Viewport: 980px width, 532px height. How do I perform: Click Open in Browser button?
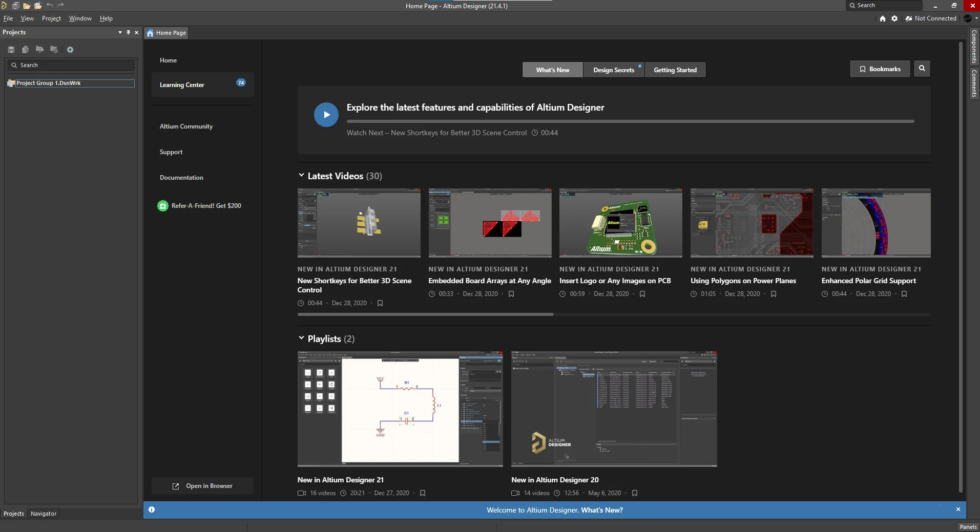coord(202,486)
